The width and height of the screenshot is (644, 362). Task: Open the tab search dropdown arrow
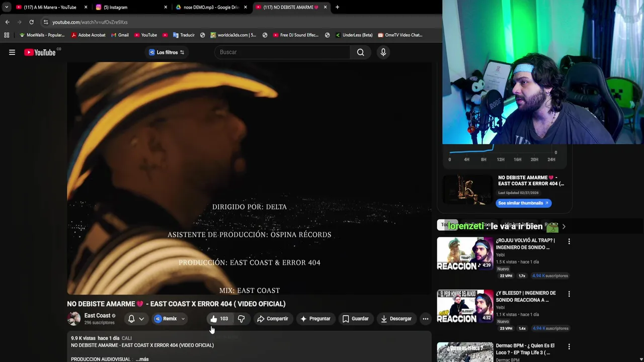7,7
